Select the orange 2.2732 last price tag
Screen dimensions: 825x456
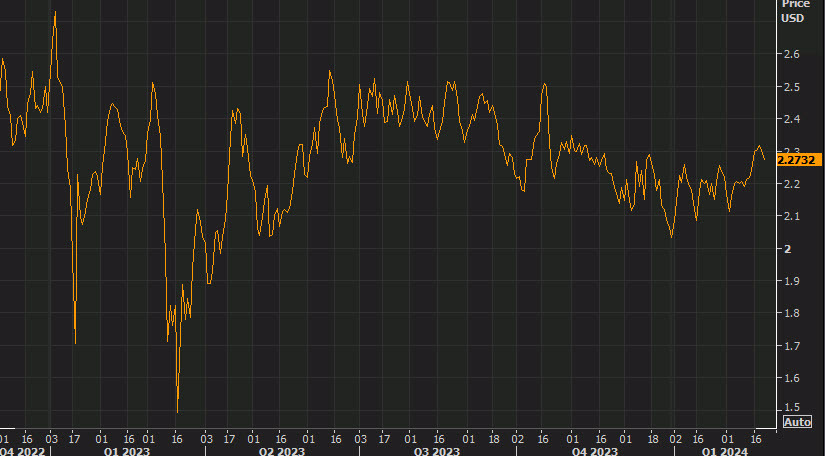point(798,159)
